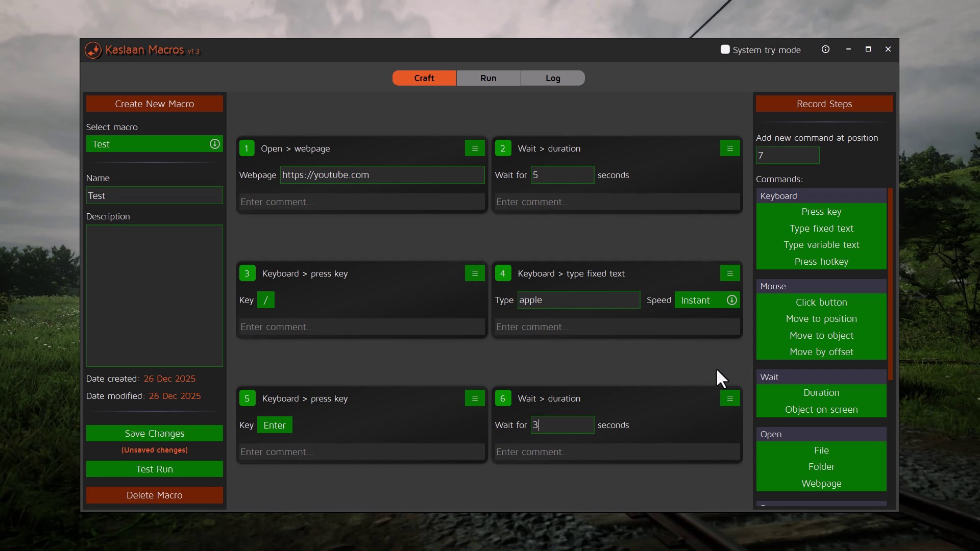Click the info icon in title bar

[x=825, y=49]
